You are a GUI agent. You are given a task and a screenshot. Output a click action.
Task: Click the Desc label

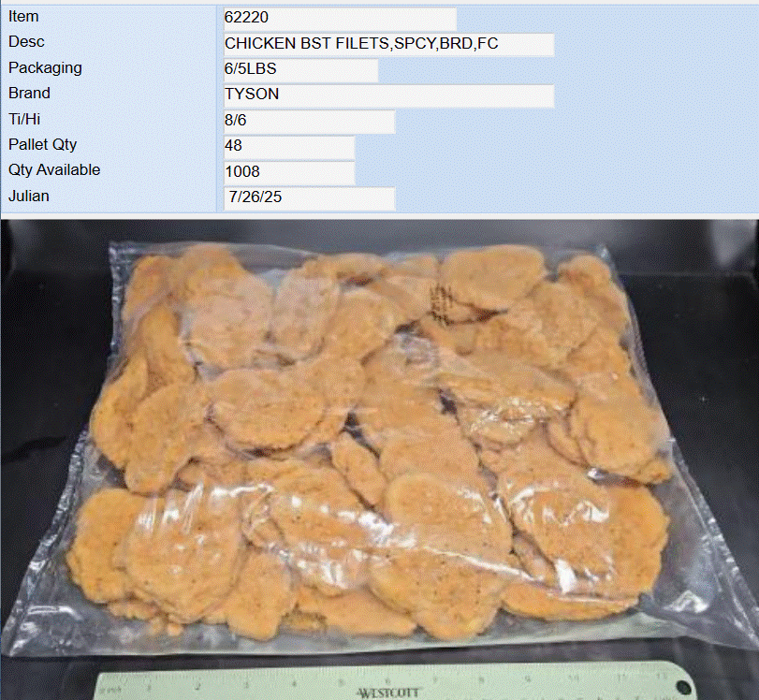coord(26,41)
